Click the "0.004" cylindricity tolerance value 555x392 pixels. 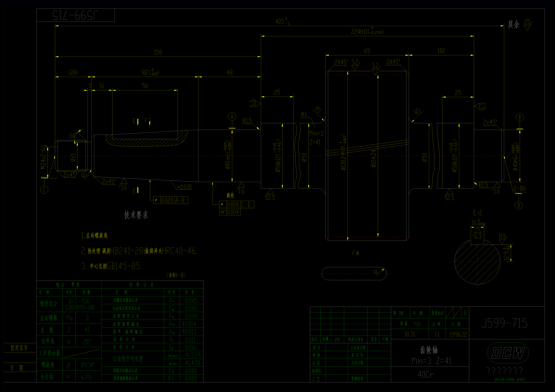pyautogui.click(x=233, y=212)
